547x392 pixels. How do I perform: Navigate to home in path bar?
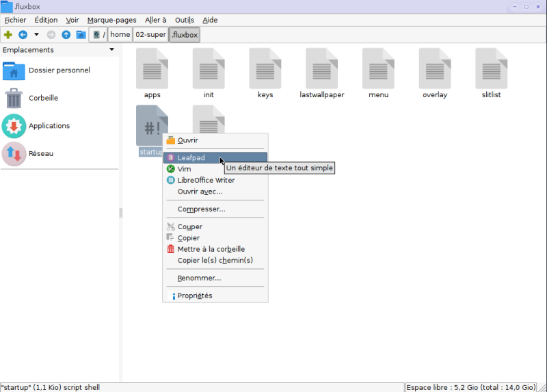(x=120, y=35)
